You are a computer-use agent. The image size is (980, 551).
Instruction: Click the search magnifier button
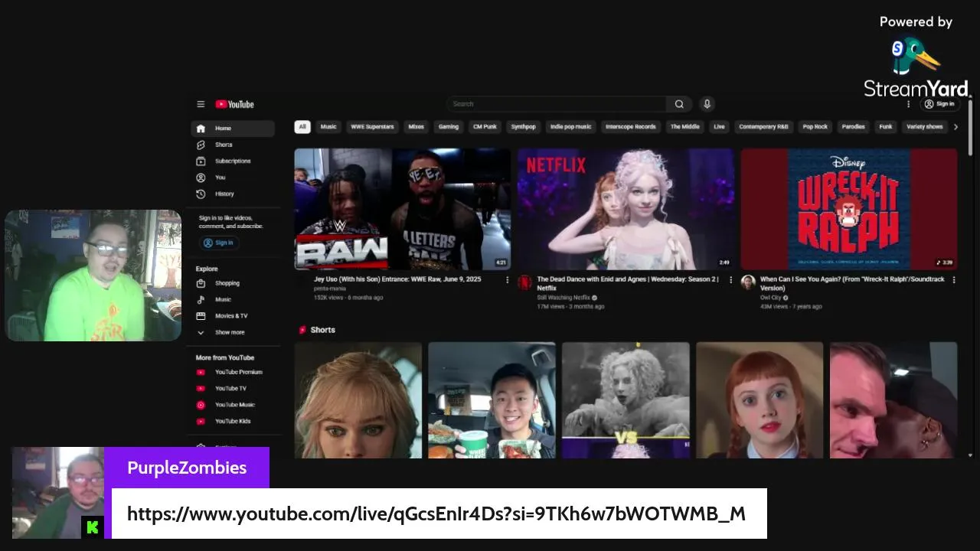679,104
